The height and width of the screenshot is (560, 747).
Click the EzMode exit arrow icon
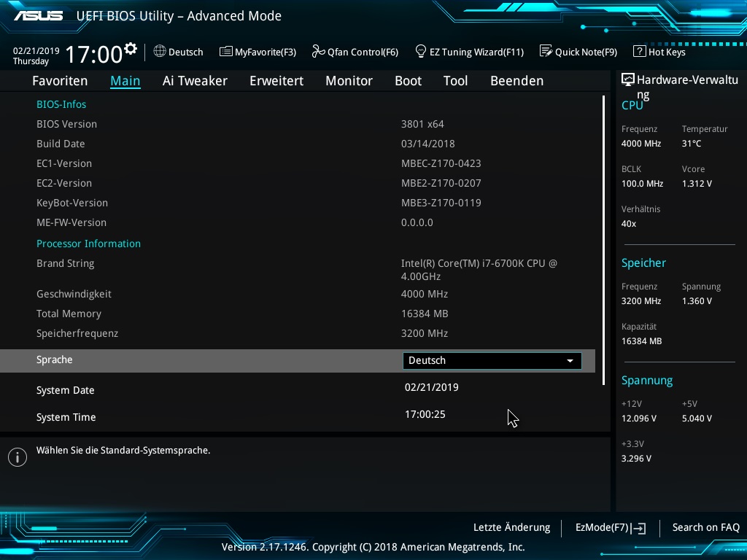(x=638, y=528)
